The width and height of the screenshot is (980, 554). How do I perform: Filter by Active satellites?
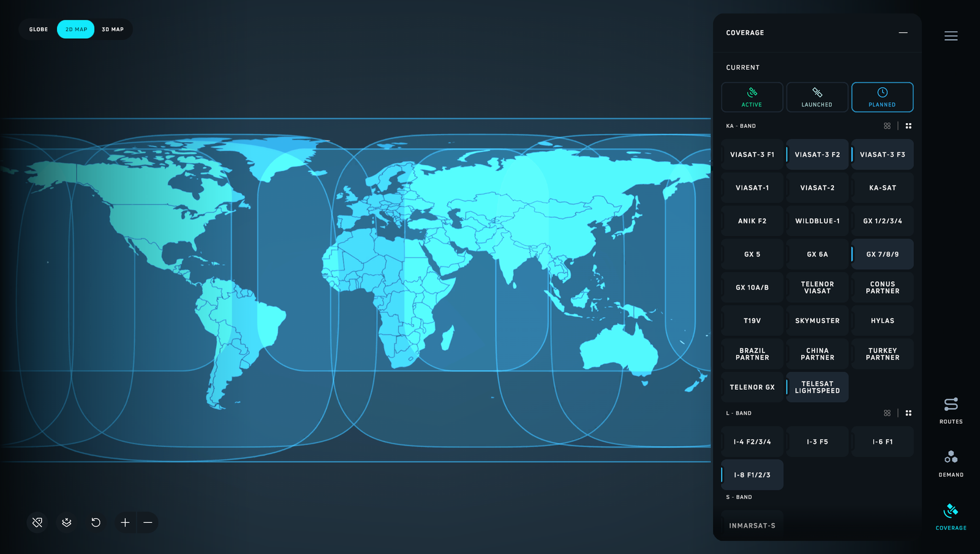click(752, 97)
